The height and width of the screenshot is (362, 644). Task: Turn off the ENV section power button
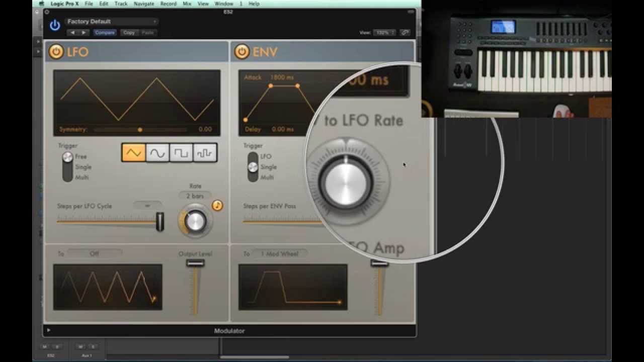coord(242,51)
